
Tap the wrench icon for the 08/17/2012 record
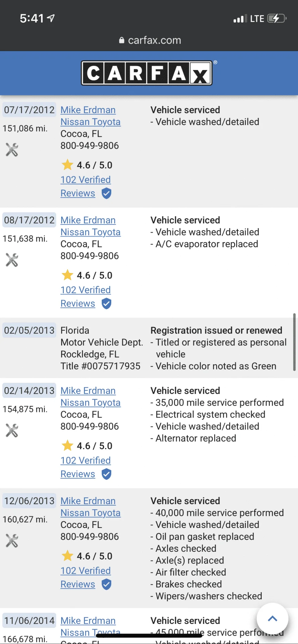click(12, 260)
